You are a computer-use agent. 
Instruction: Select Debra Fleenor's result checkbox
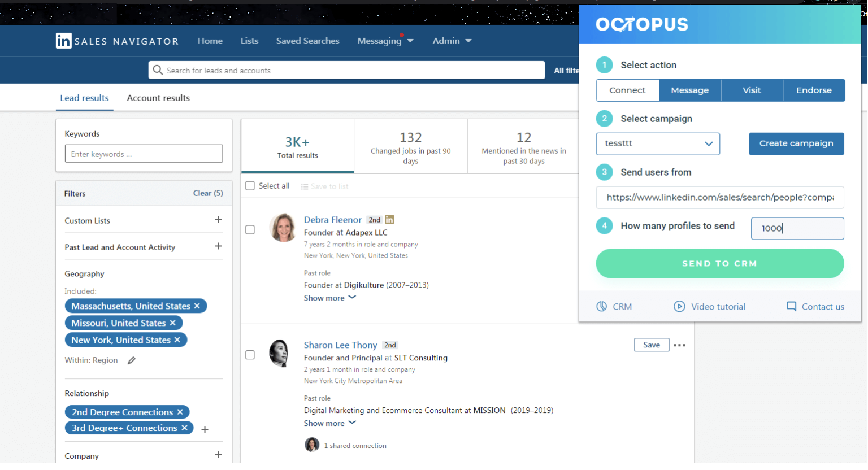coord(250,230)
